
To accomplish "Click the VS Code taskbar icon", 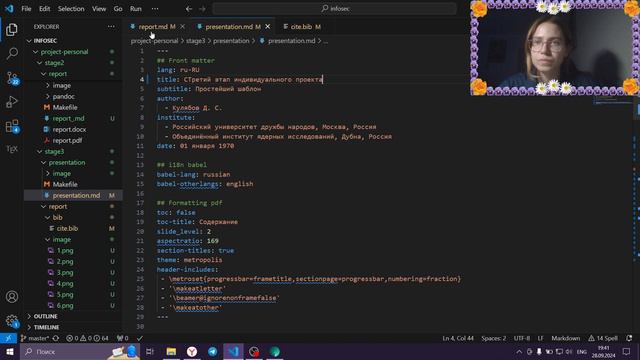I will point(233,351).
